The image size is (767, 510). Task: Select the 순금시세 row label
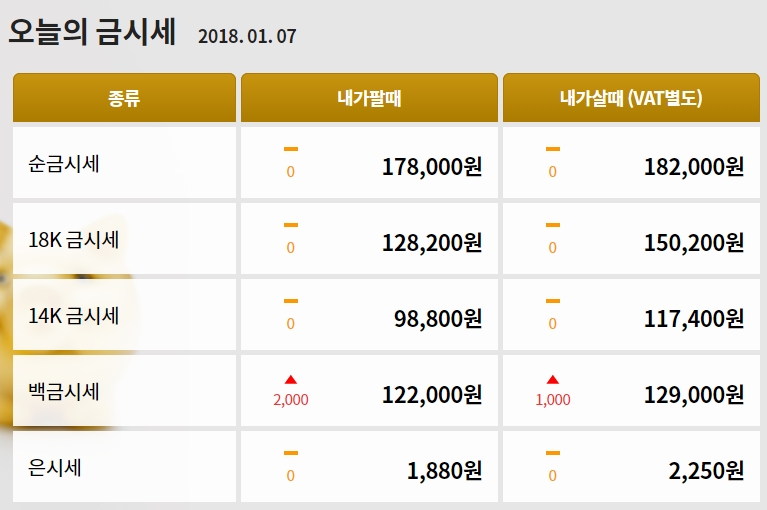point(64,163)
